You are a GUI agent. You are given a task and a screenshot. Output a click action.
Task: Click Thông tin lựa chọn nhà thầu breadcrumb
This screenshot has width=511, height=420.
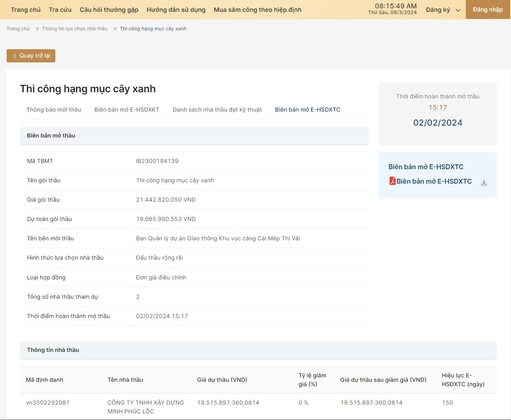pos(75,29)
